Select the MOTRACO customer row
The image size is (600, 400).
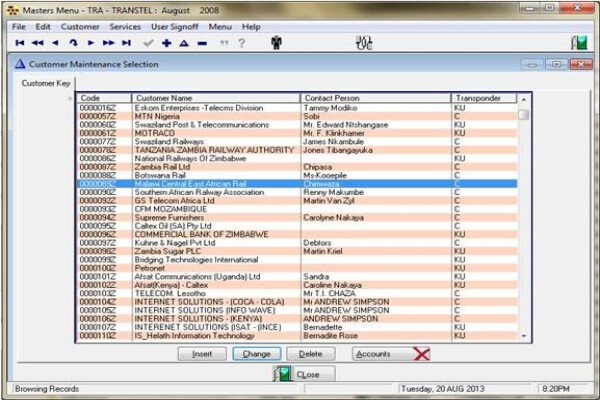pyautogui.click(x=297, y=133)
